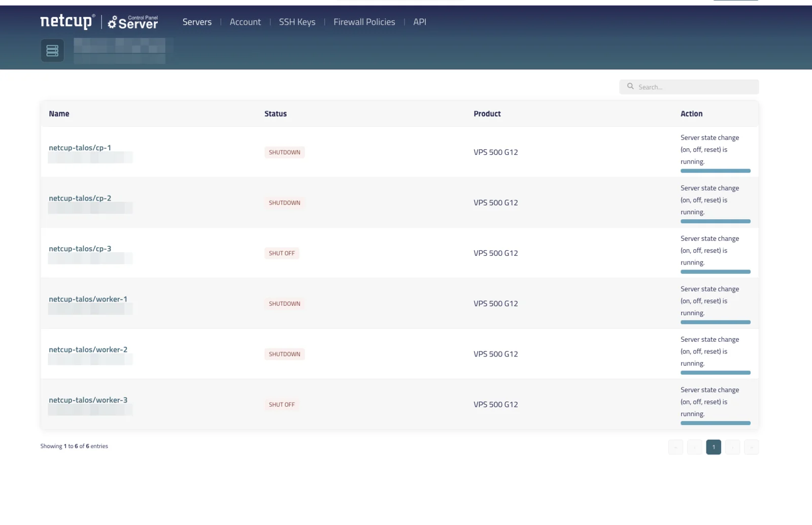The image size is (812, 525).
Task: Click SHUTDOWN badge of cp-1
Action: (284, 152)
